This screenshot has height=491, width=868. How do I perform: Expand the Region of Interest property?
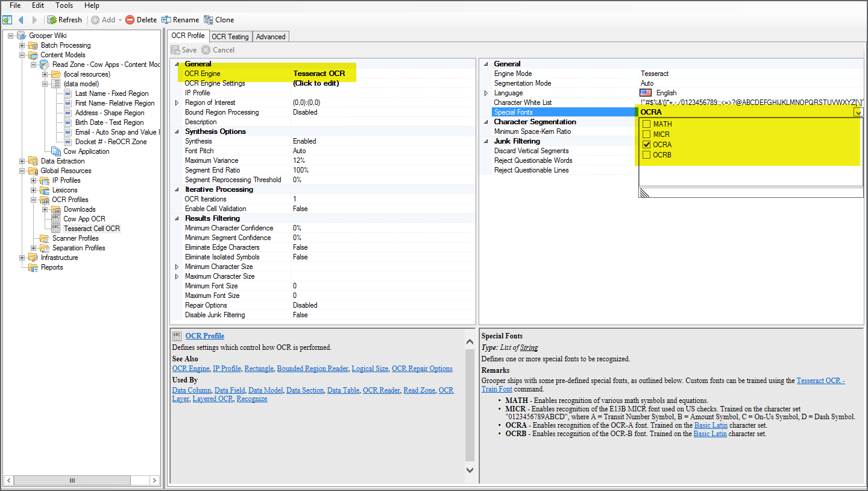177,103
